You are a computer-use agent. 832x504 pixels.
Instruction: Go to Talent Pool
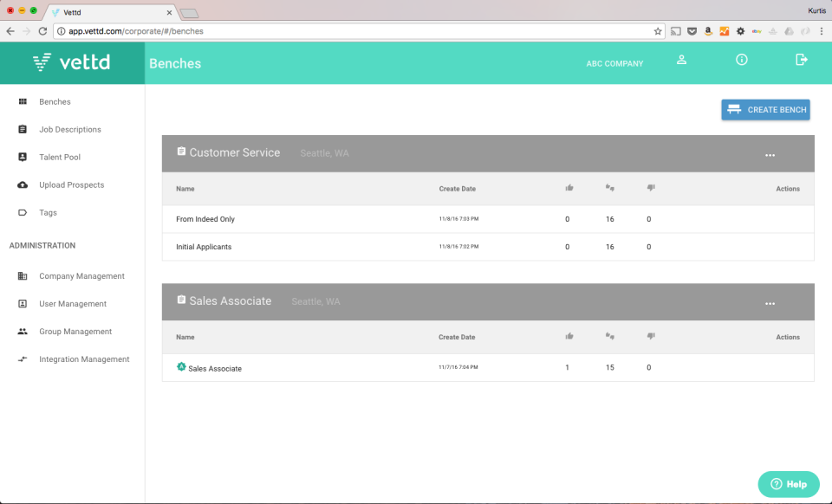[x=60, y=157]
